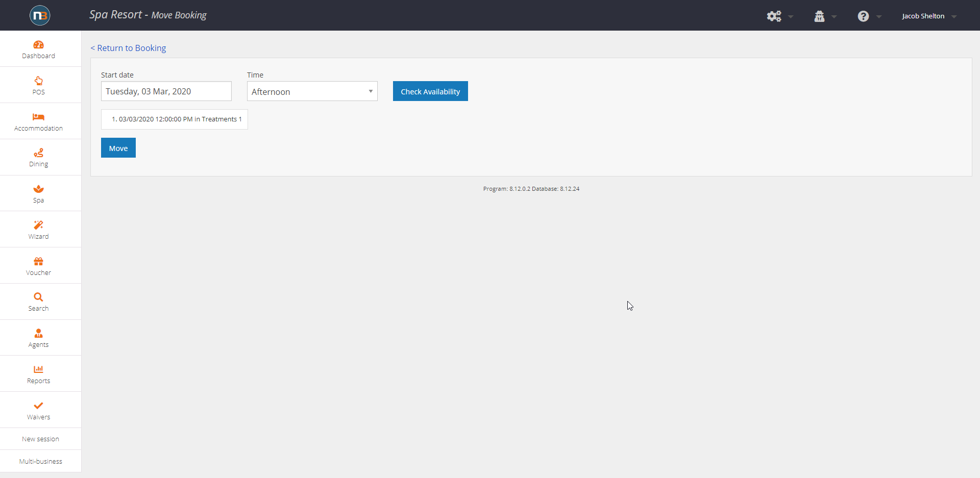Open the Search magnifier icon

click(38, 297)
